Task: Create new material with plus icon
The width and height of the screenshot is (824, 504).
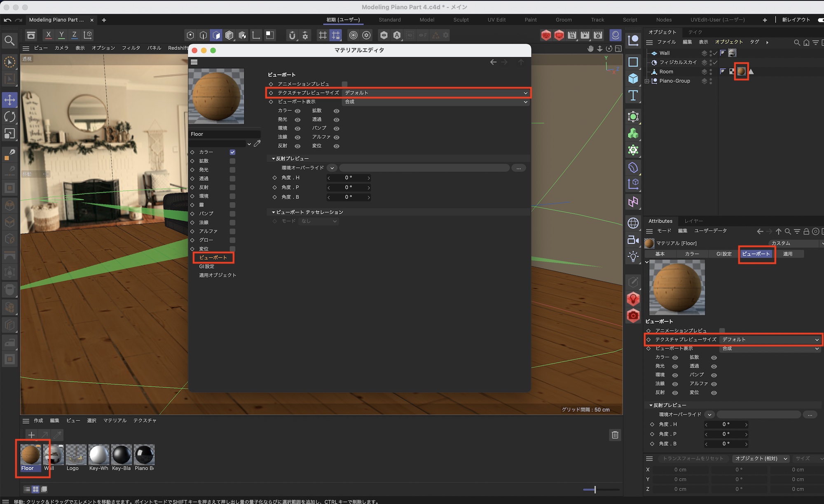Action: click(31, 435)
